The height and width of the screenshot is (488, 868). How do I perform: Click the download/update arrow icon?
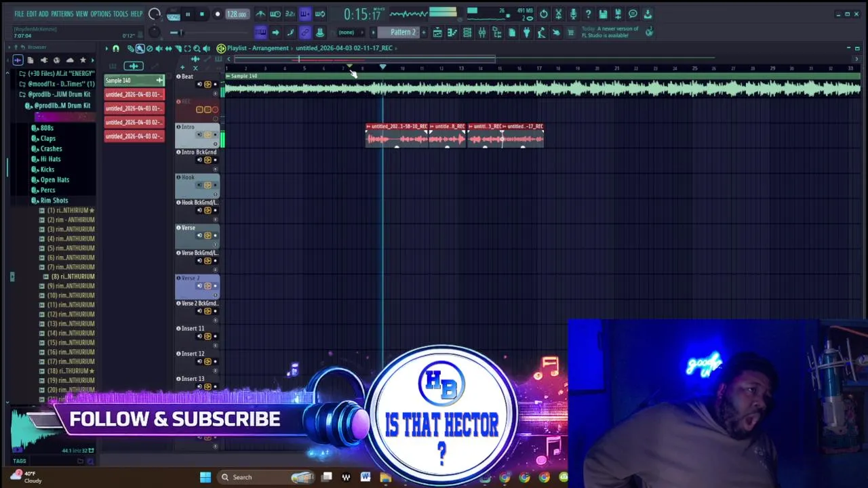click(648, 14)
